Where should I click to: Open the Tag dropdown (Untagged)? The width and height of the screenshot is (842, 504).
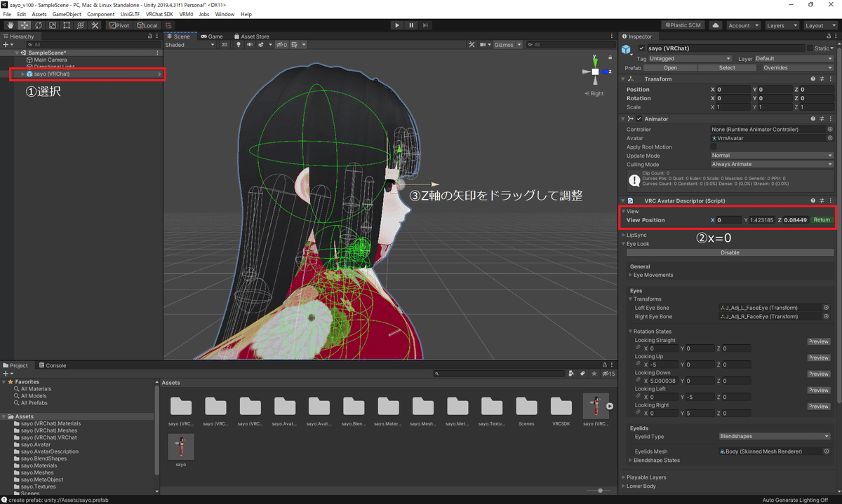(690, 59)
